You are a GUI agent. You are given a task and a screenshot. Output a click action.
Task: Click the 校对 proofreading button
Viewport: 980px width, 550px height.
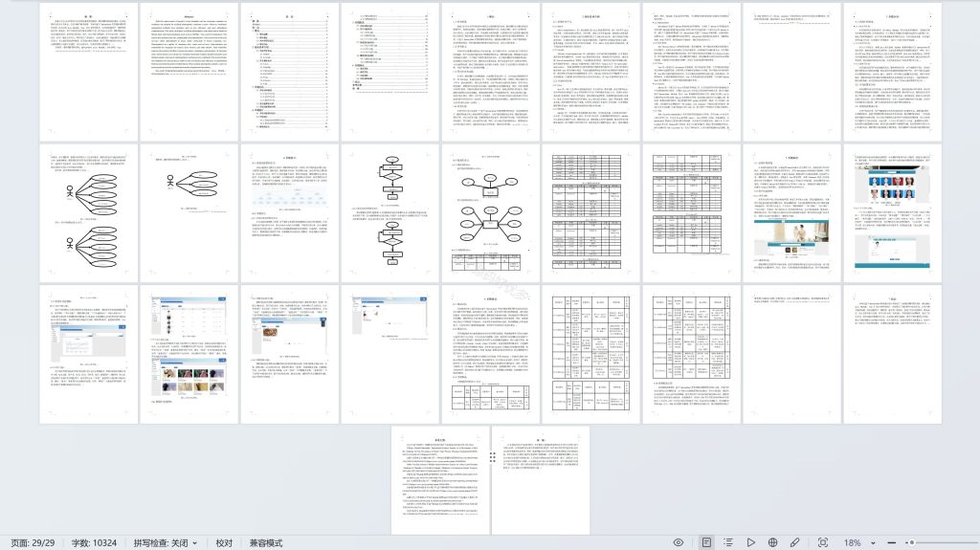[224, 542]
